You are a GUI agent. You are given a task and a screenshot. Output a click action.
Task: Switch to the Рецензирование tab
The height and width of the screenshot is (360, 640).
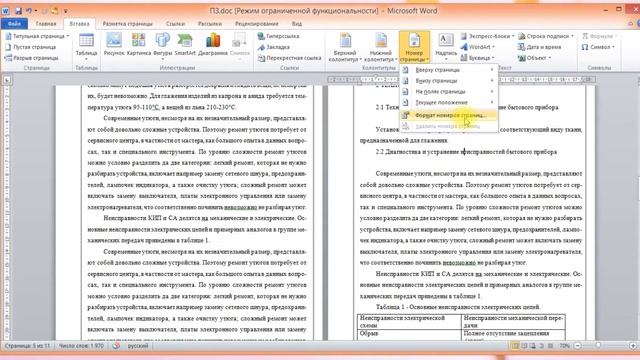[x=257, y=24]
